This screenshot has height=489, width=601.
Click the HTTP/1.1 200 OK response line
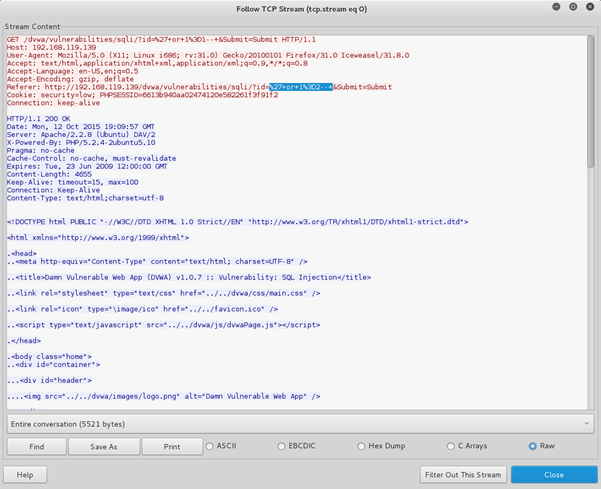tap(34, 119)
